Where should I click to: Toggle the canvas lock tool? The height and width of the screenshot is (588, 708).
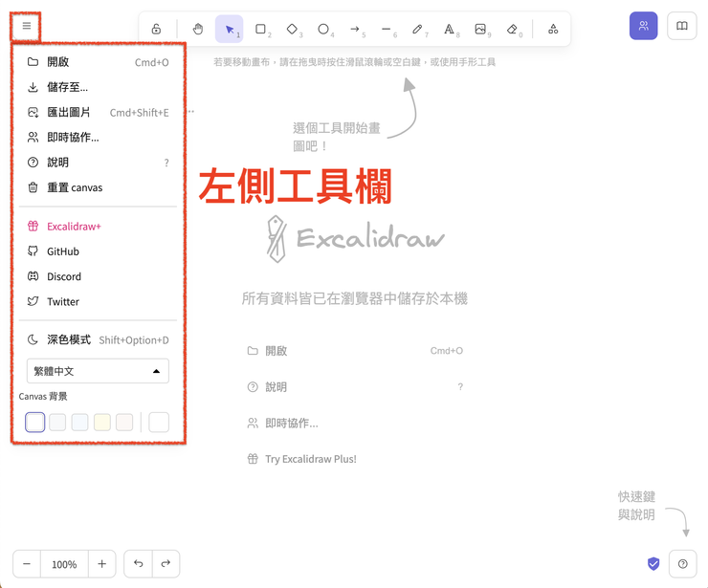click(x=156, y=29)
